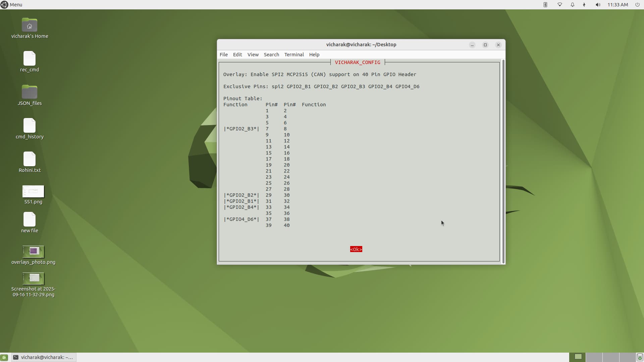Image resolution: width=644 pixels, height=362 pixels.
Task: Click the Ok button in the dialog
Action: point(356,249)
